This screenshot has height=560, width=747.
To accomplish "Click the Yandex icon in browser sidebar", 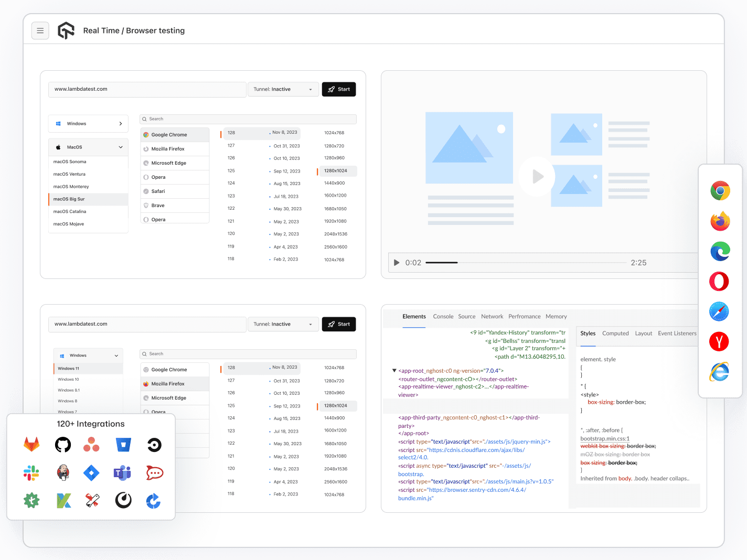I will point(719,342).
